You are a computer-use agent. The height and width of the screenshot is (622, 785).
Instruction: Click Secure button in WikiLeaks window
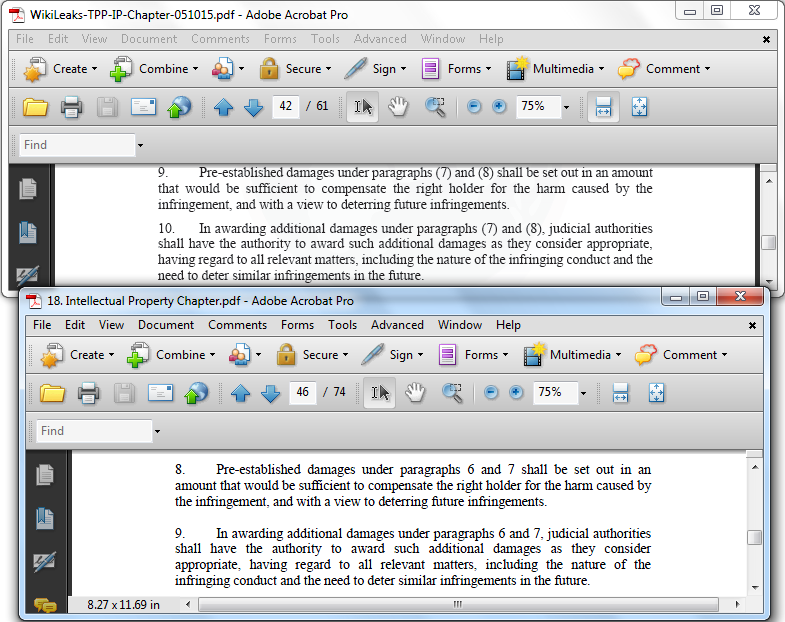pos(295,69)
